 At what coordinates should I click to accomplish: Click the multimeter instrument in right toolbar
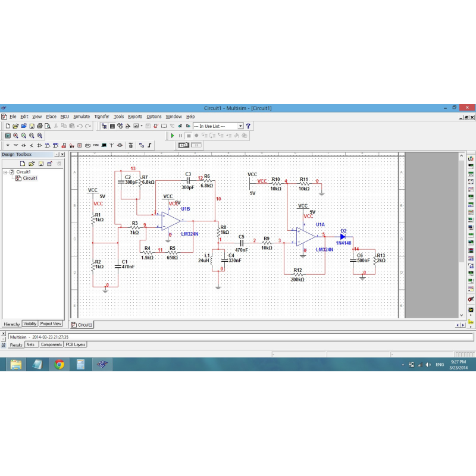pos(471,159)
